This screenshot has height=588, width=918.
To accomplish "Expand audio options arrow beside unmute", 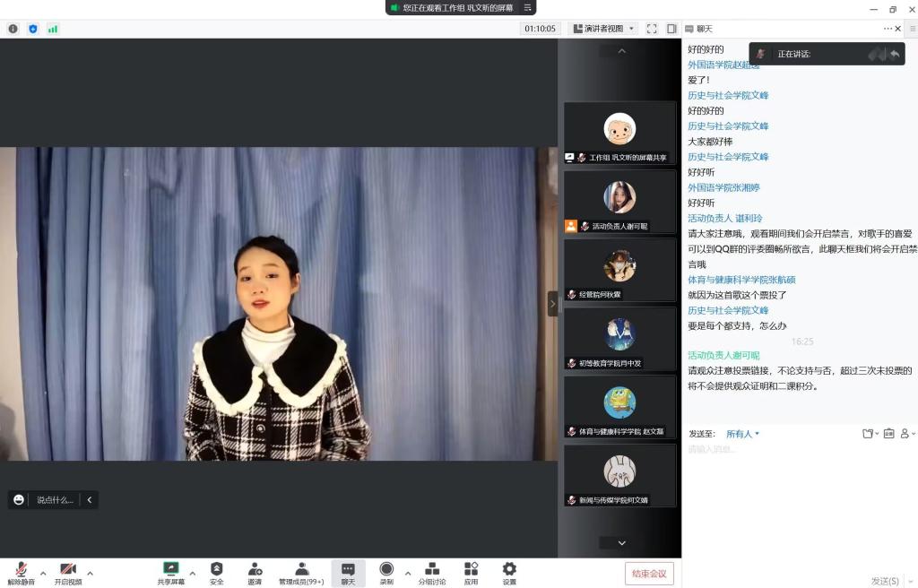I will pos(43,573).
